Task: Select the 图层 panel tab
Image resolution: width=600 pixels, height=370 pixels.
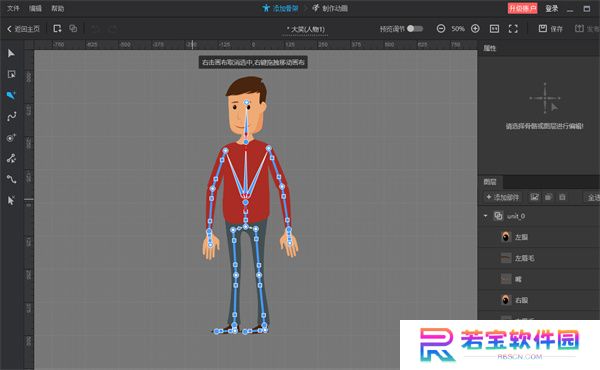Action: [x=490, y=182]
